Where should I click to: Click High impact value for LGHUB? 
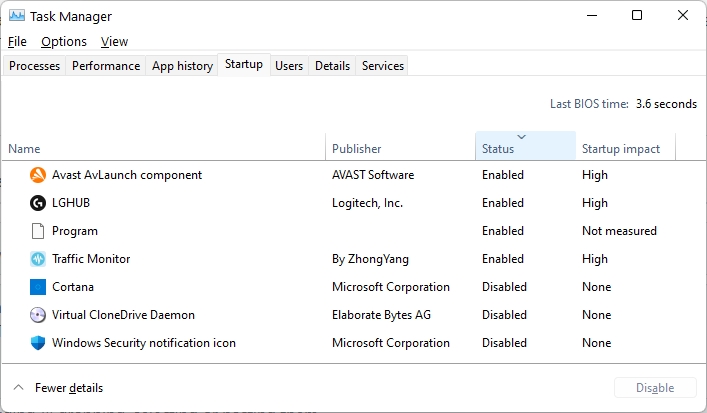(595, 203)
